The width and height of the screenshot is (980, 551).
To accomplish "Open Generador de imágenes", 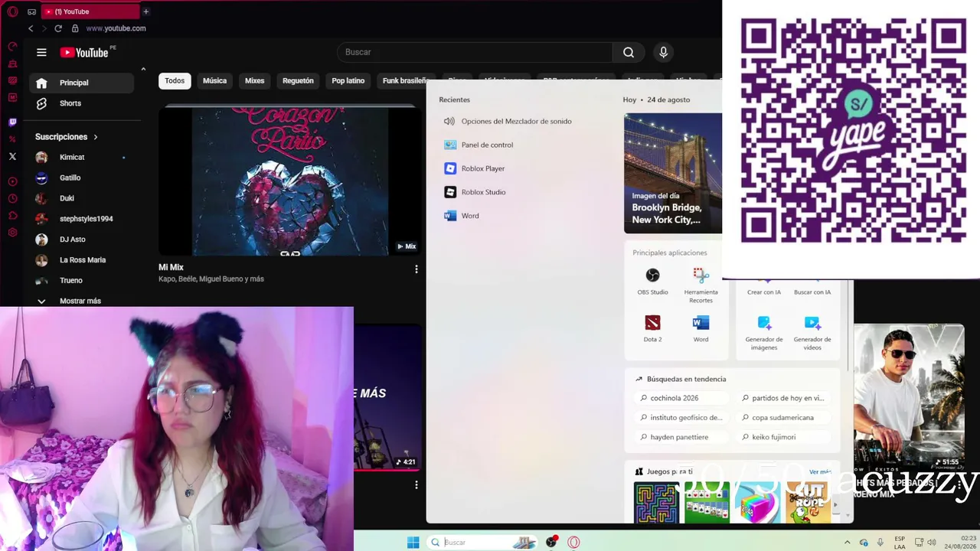I will pos(764,333).
